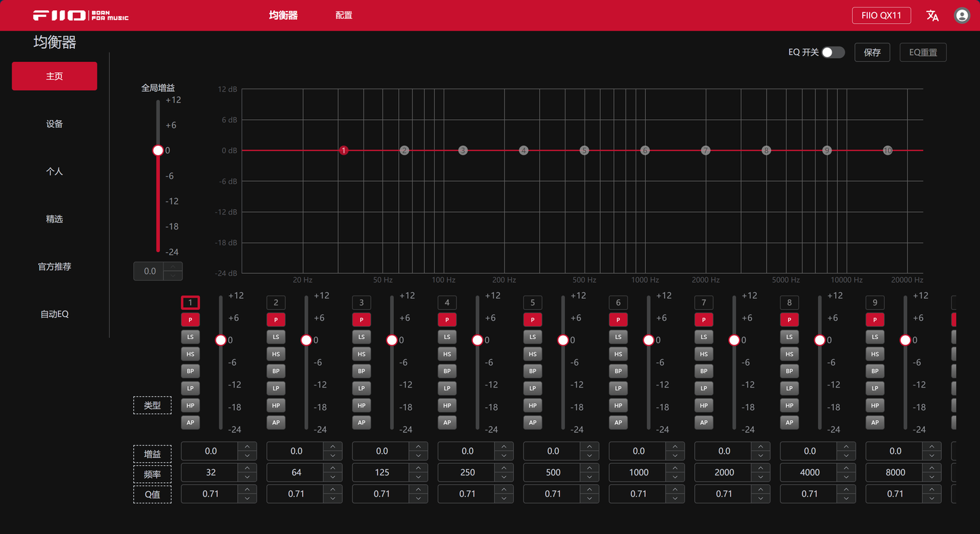Select the band 4 number box
This screenshot has width=980, height=534.
click(447, 302)
